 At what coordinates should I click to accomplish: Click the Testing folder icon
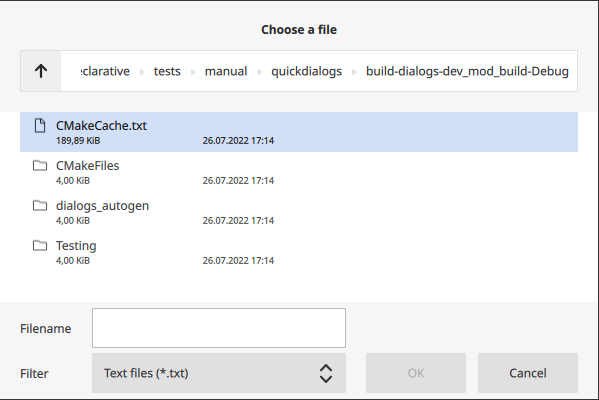[40, 246]
